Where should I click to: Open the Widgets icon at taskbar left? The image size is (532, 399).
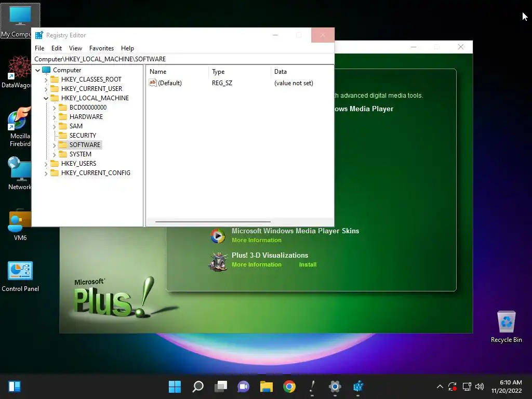pyautogui.click(x=15, y=387)
